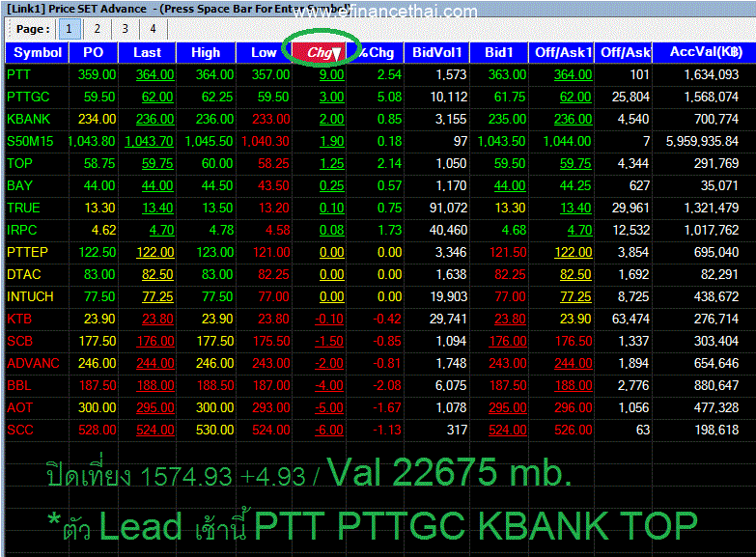Click AOT low price 293.00
Image resolution: width=756 pixels, height=557 pixels.
271,407
